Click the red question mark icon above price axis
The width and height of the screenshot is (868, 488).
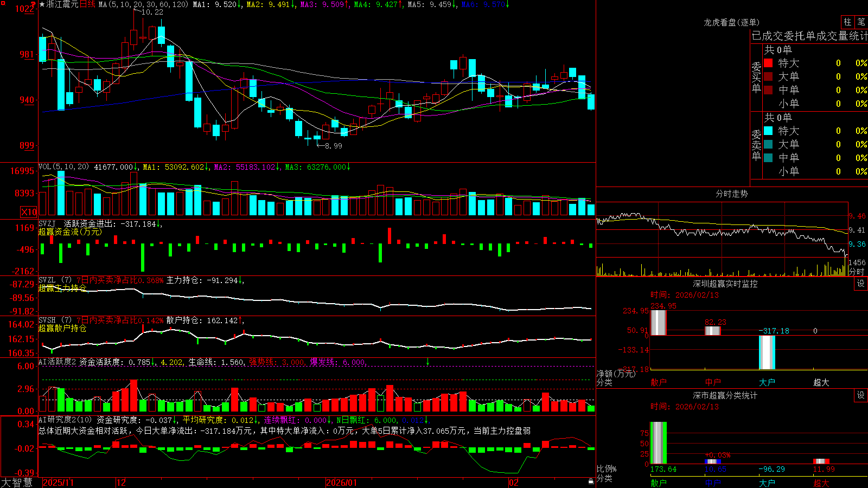click(34, 5)
